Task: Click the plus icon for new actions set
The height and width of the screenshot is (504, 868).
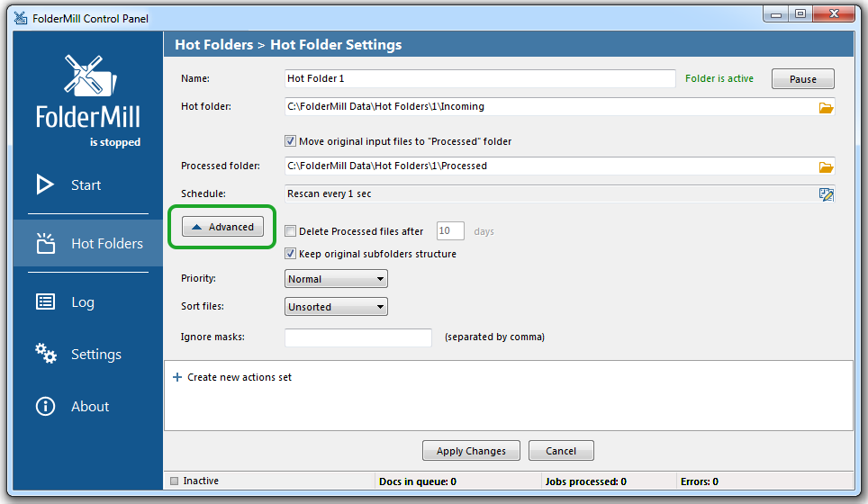Action: (177, 377)
